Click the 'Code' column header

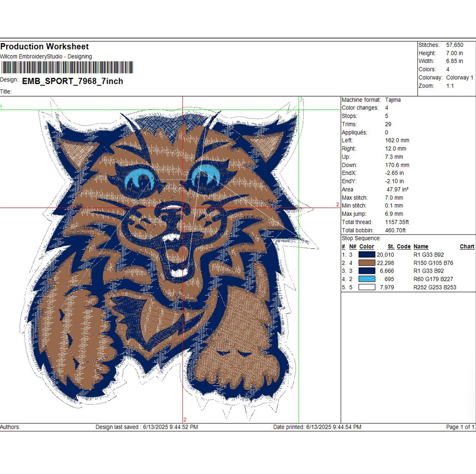404,247
